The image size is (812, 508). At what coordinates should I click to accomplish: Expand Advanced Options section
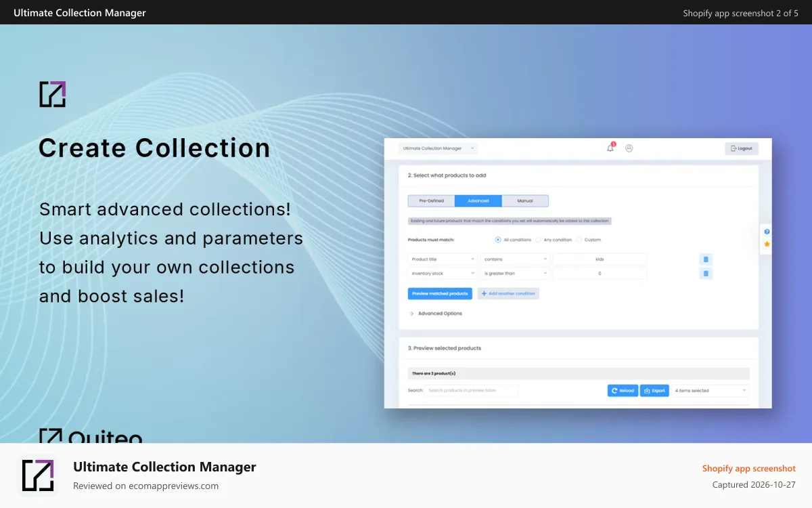point(436,314)
